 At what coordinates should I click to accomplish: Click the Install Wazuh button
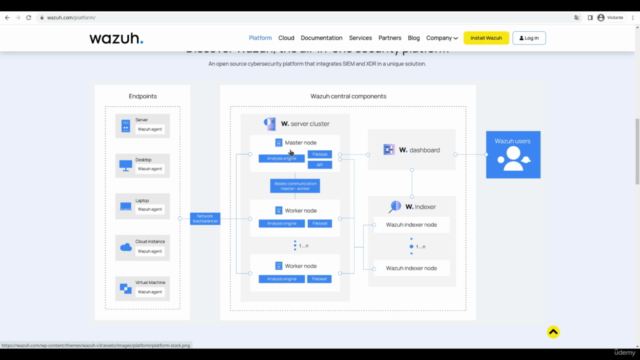(x=486, y=38)
